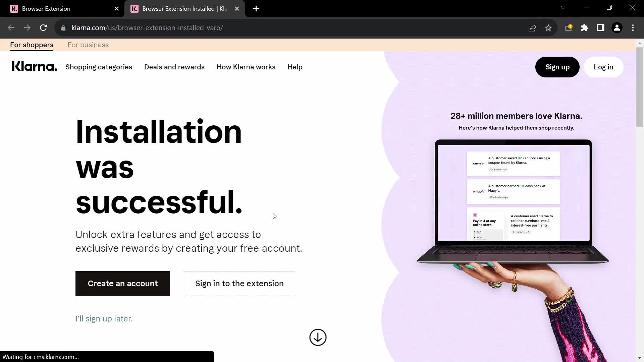Image resolution: width=644 pixels, height=362 pixels.
Task: Click the browser split-screen toggle icon
Action: tap(601, 28)
